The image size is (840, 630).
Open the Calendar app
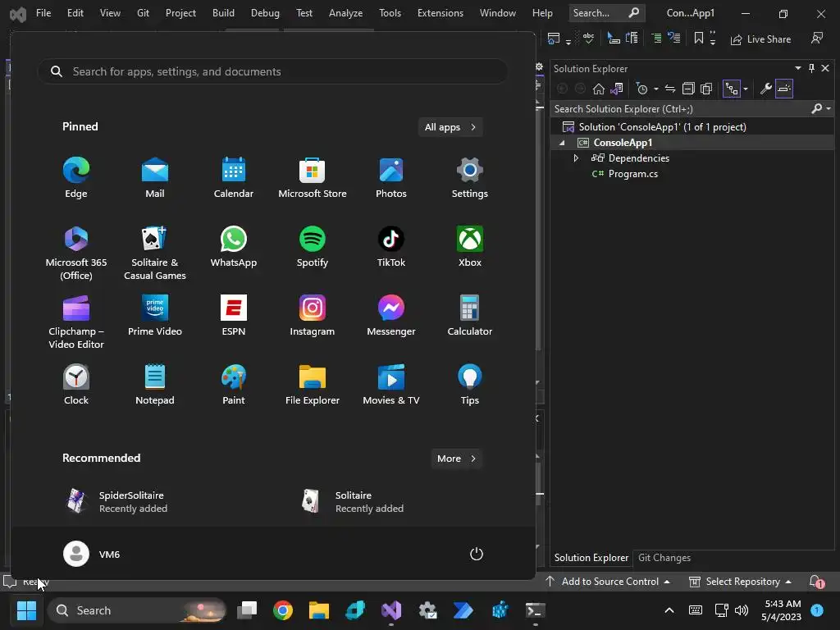click(234, 178)
